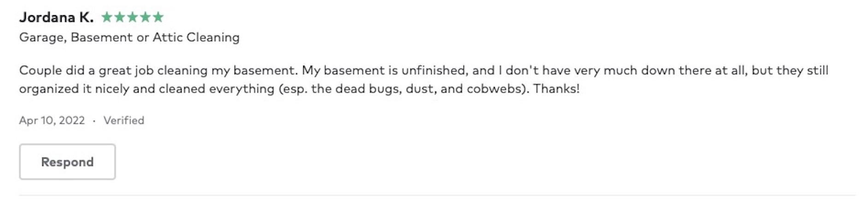Click the word "unfinished" in the review

pos(434,71)
